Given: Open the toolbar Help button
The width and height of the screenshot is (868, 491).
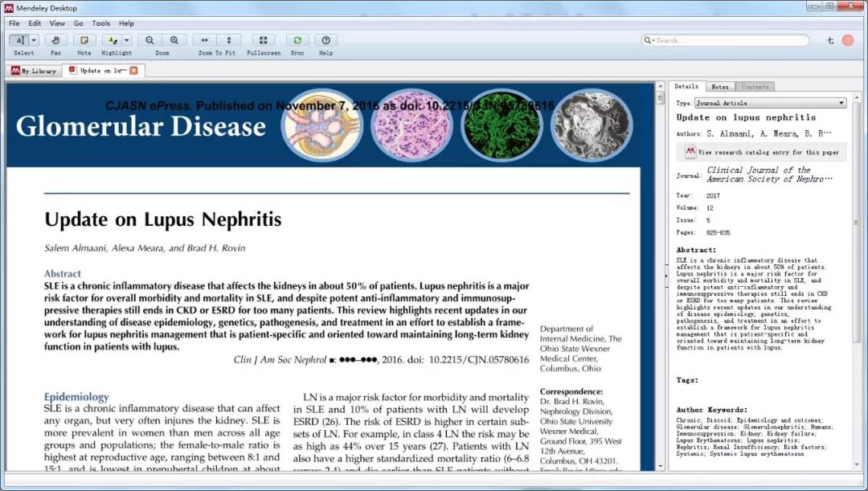Looking at the screenshot, I should (326, 40).
